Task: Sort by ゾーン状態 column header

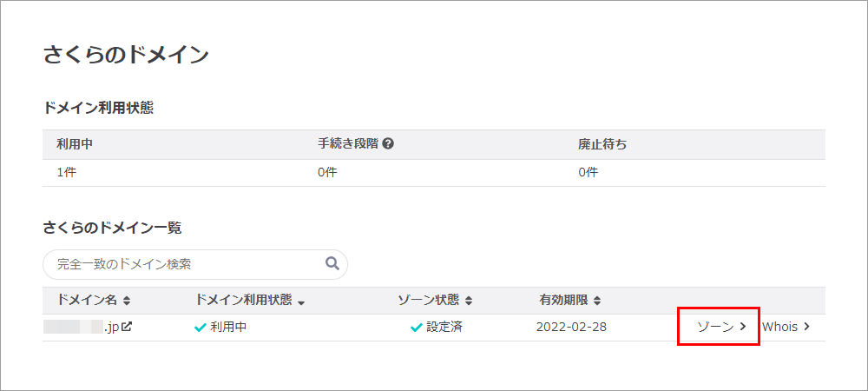Action: [x=435, y=300]
